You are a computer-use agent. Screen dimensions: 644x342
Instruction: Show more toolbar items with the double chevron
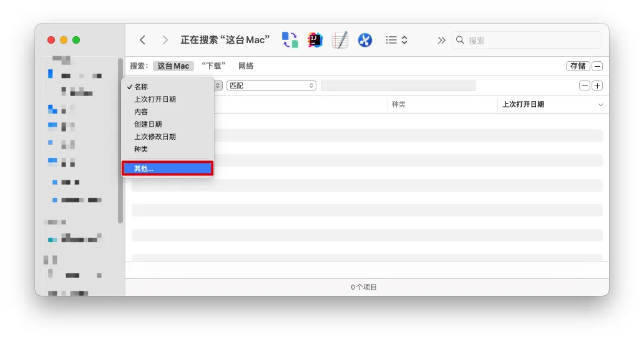click(441, 40)
